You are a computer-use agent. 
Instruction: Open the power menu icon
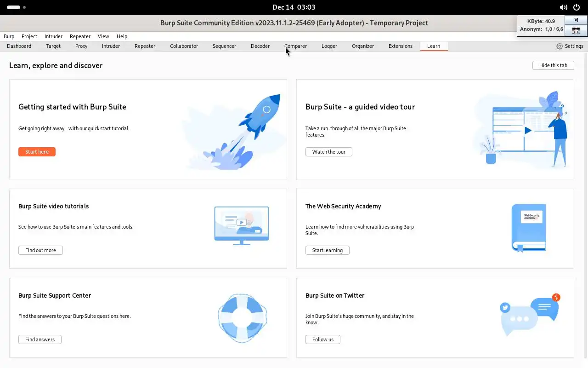click(x=576, y=7)
